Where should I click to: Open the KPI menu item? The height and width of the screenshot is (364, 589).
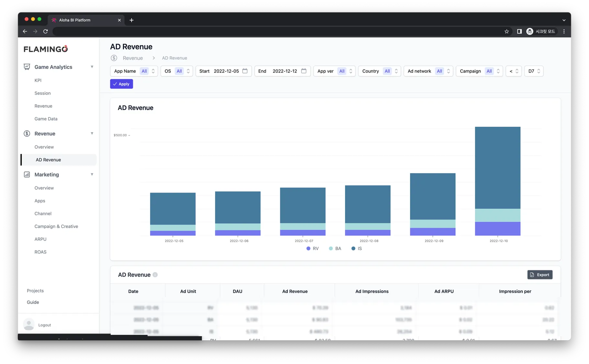[x=38, y=80]
